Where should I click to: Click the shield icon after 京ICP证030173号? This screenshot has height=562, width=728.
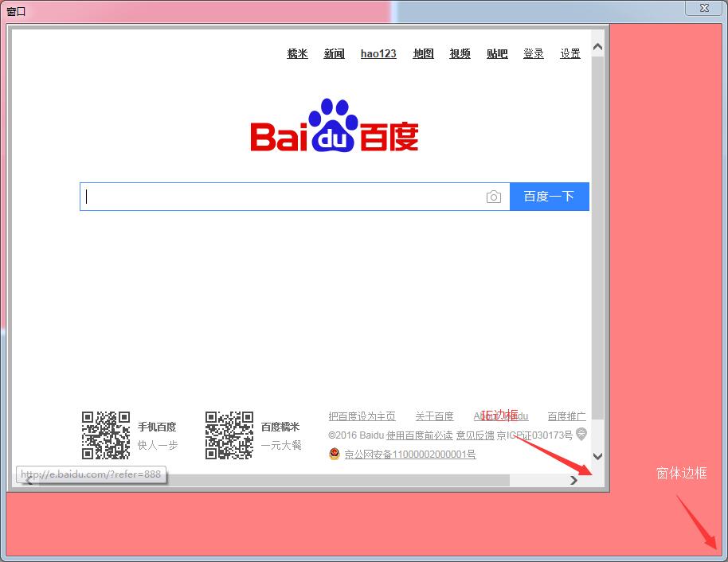click(x=581, y=435)
